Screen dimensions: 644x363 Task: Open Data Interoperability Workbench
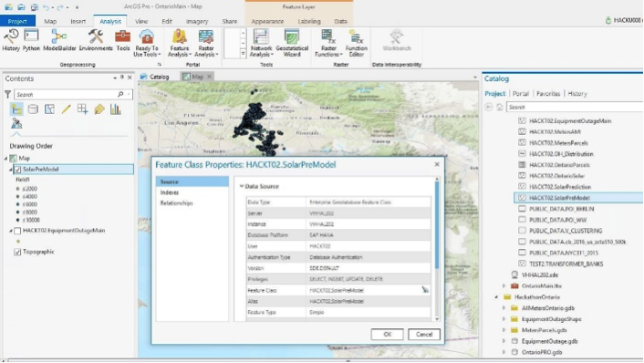point(397,40)
